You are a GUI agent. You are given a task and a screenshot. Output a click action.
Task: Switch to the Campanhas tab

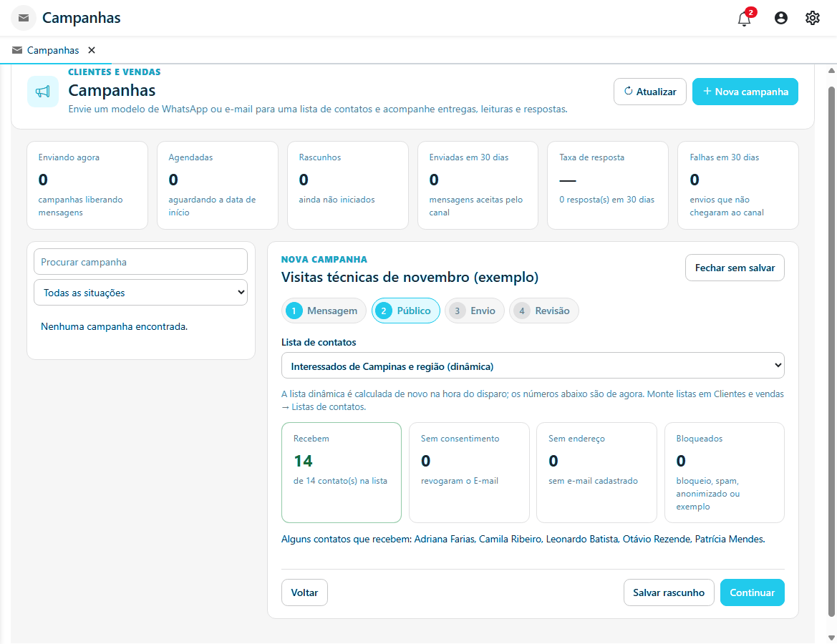coord(53,50)
